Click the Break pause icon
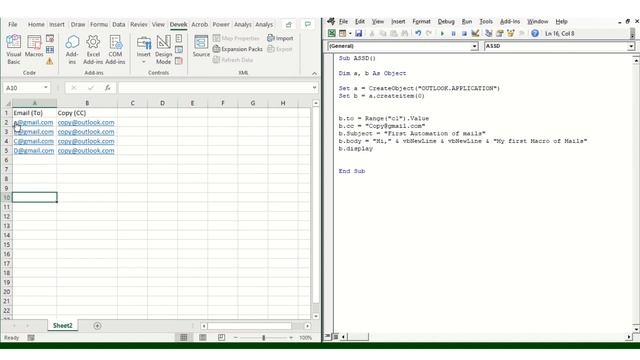This screenshot has height=360, width=640. tap(453, 33)
